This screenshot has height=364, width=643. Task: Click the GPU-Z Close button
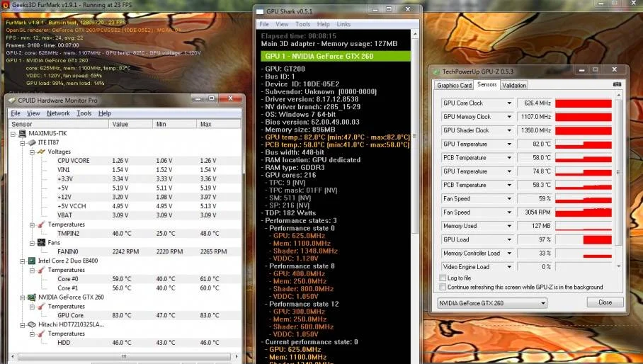(x=605, y=302)
